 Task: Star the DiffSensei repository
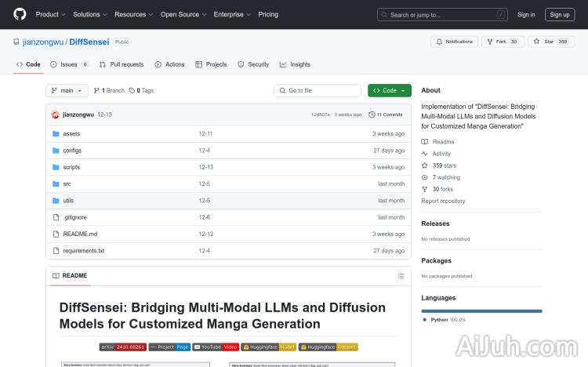(544, 42)
